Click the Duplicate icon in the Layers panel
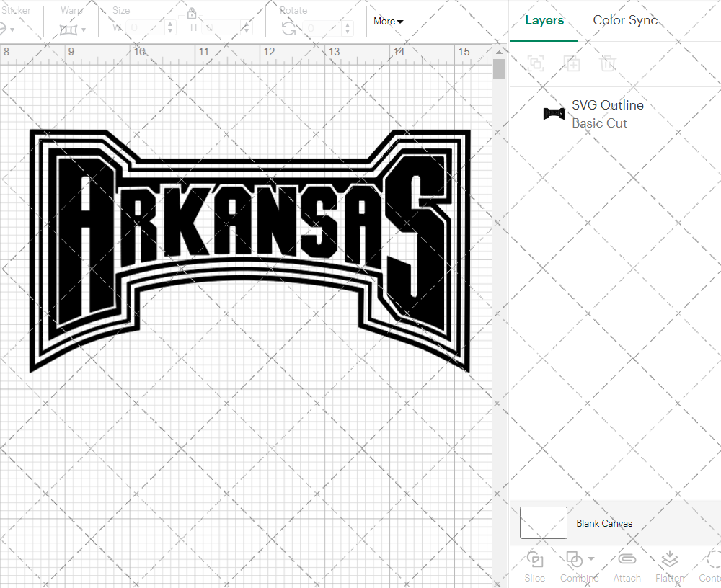 (x=572, y=63)
